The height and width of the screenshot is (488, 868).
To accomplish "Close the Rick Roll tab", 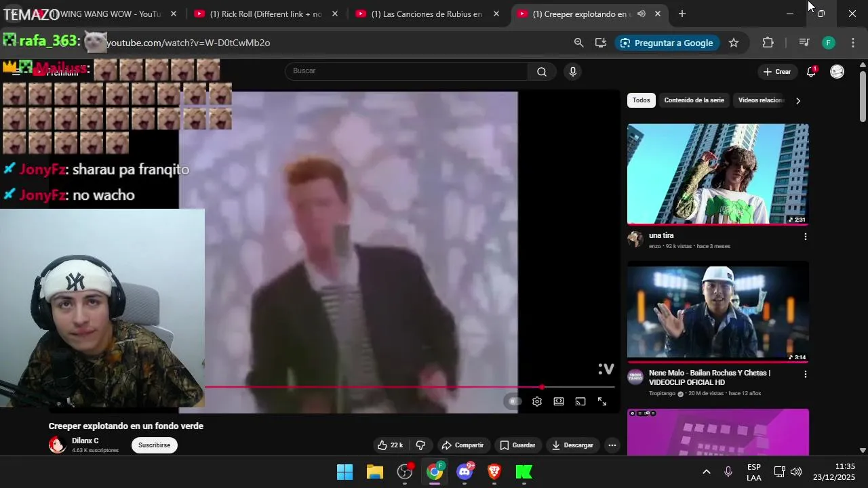I will pyautogui.click(x=335, y=14).
